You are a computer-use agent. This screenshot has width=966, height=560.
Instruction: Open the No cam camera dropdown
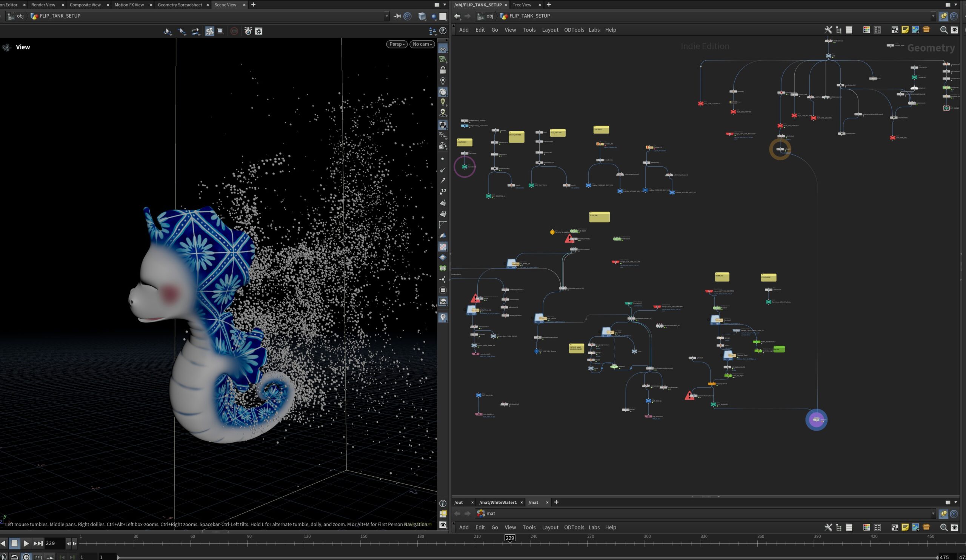[x=422, y=44]
